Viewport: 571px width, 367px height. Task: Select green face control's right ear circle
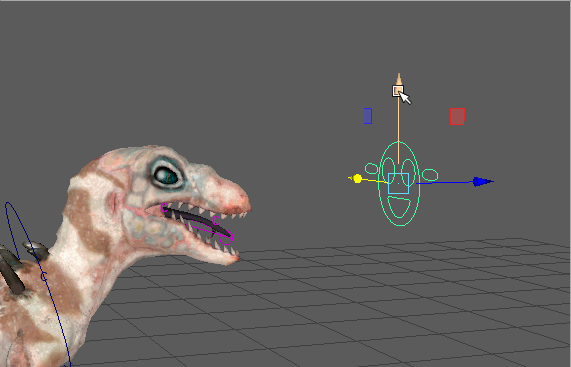pyautogui.click(x=430, y=175)
